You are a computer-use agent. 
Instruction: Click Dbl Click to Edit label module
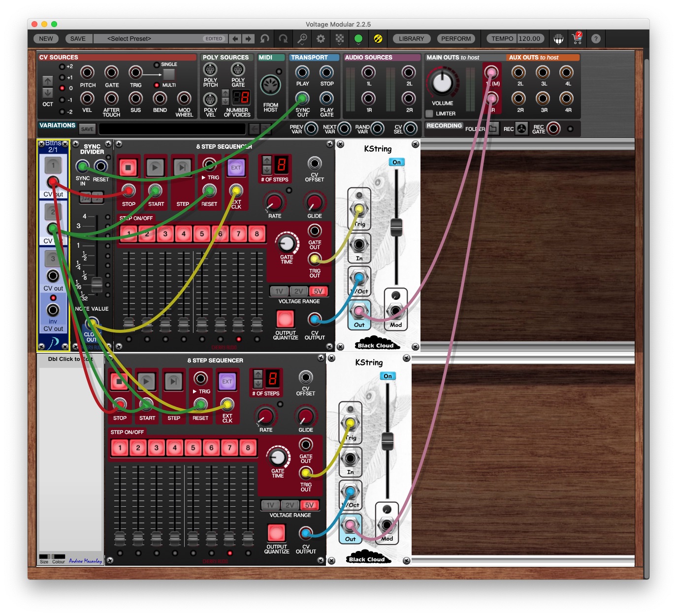pyautogui.click(x=70, y=459)
